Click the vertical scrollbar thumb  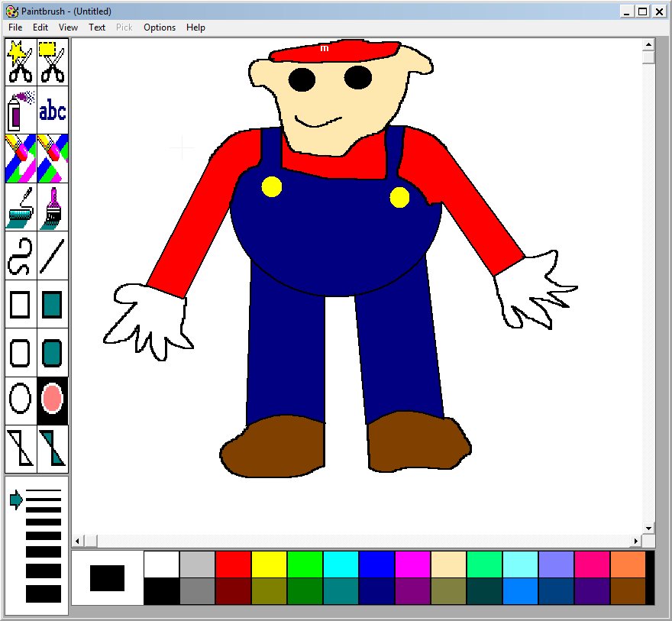click(x=648, y=57)
